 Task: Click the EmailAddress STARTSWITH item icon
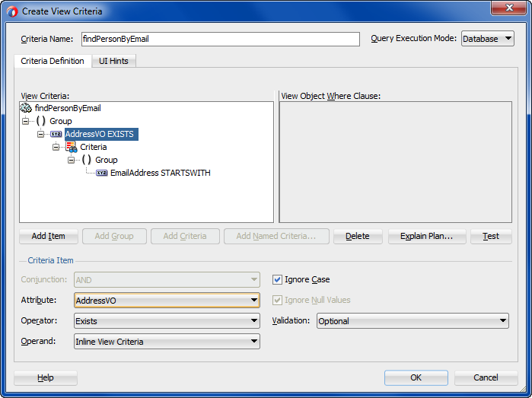[102, 173]
